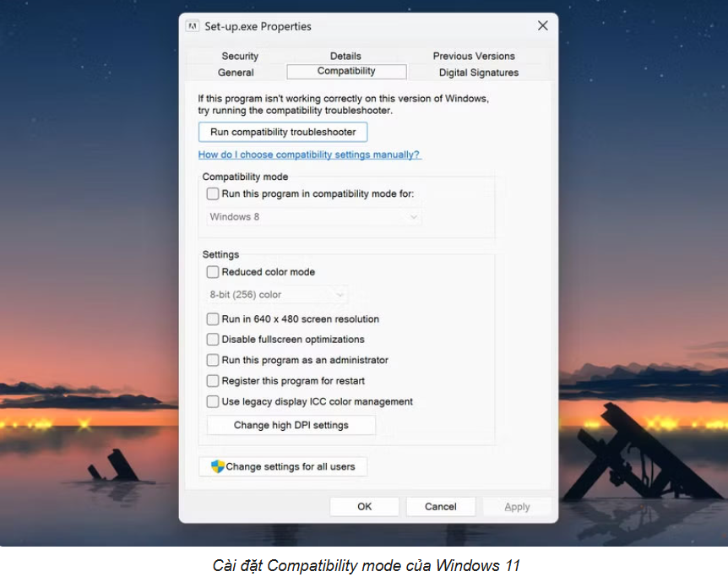Viewport: 728px width, 577px height.
Task: Open the Windows 8 compatibility mode dropdown
Action: pos(314,217)
